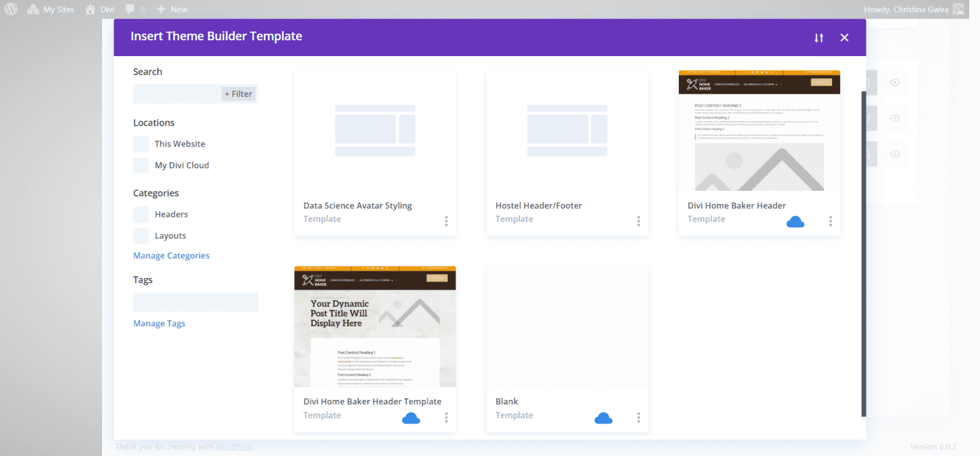Click the Divi icon in the admin bar
This screenshot has height=456, width=980.
pyautogui.click(x=91, y=9)
